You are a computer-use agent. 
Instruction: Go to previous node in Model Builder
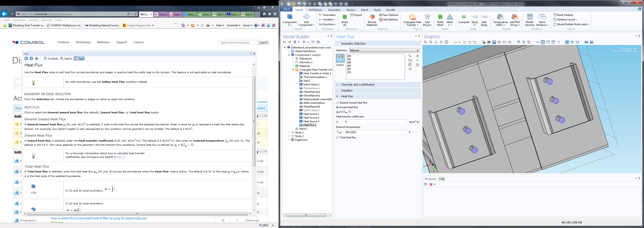click(x=284, y=42)
